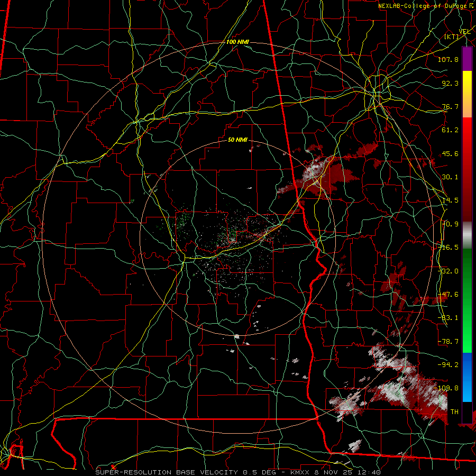Click the -63.1 velocity scale value
Image resolution: width=476 pixels, height=476 pixels.
coord(448,318)
